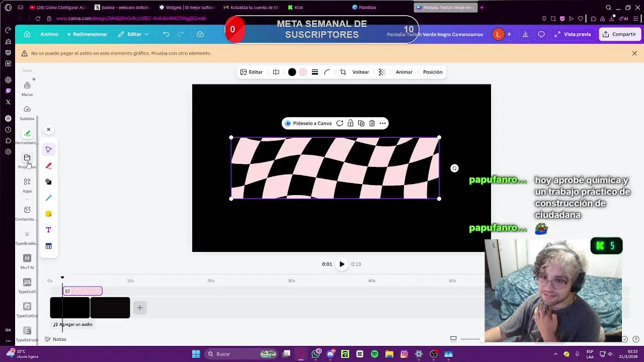Duplicate the selected element
Image resolution: width=644 pixels, height=362 pixels.
click(361, 123)
